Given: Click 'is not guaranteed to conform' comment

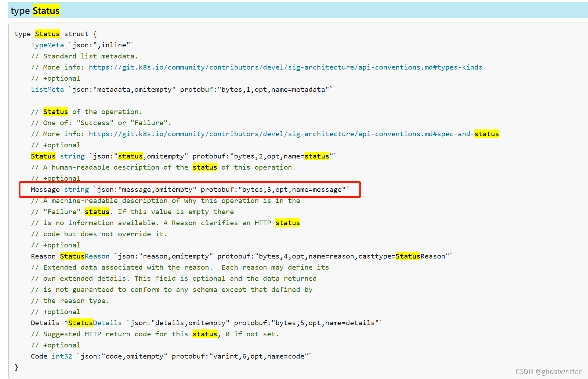Looking at the screenshot, I should pos(172,289).
